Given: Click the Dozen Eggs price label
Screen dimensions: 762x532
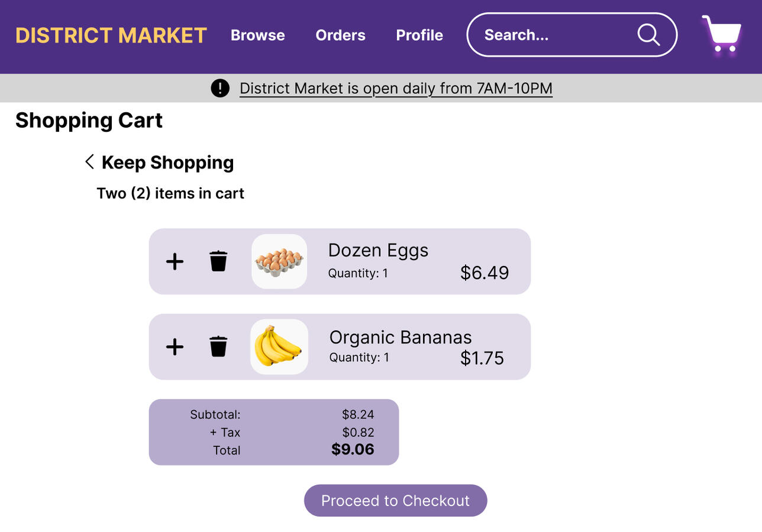Looking at the screenshot, I should [484, 273].
